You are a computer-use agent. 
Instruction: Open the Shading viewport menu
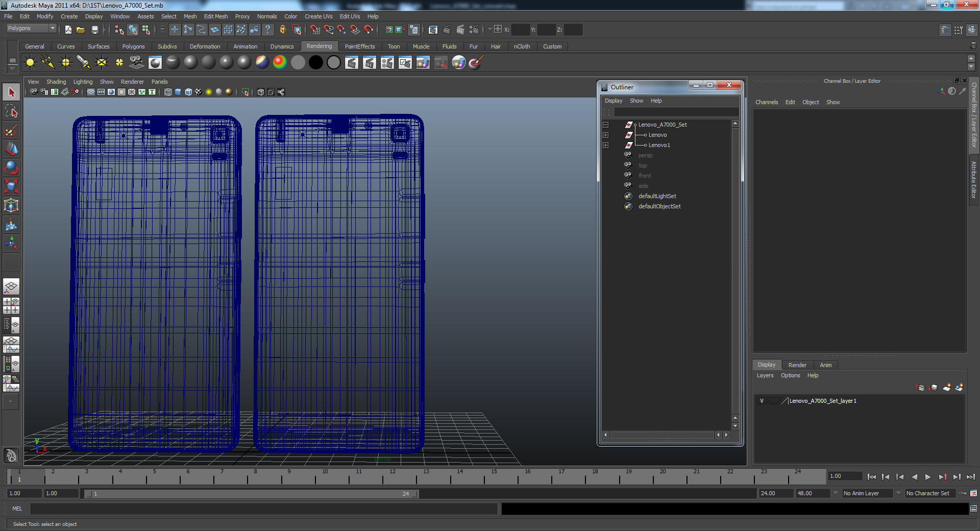pyautogui.click(x=56, y=82)
